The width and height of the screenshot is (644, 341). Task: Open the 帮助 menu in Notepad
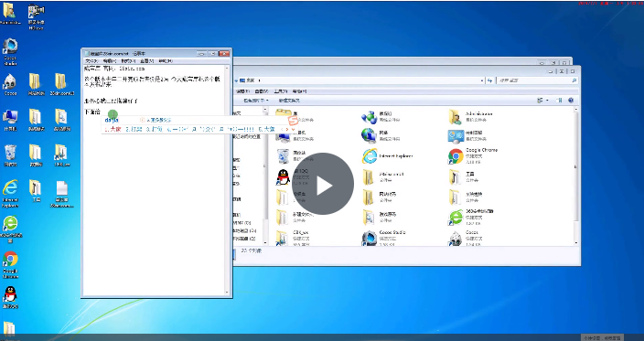point(165,61)
